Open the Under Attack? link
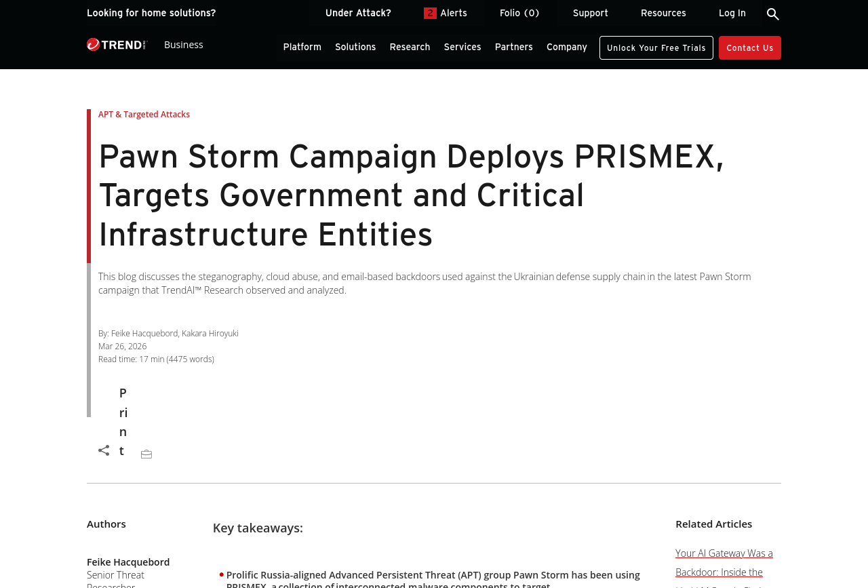 pyautogui.click(x=358, y=13)
